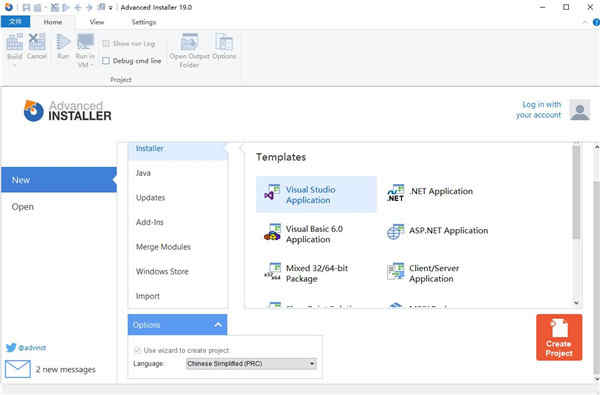Collapse the Options panel chevron
Image resolution: width=600 pixels, height=395 pixels.
pos(218,325)
